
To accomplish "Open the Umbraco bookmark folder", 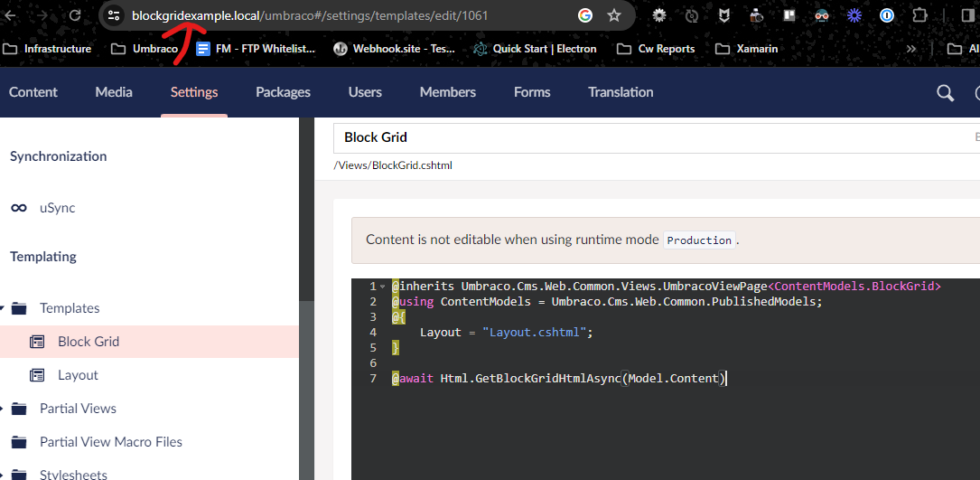I will point(145,49).
